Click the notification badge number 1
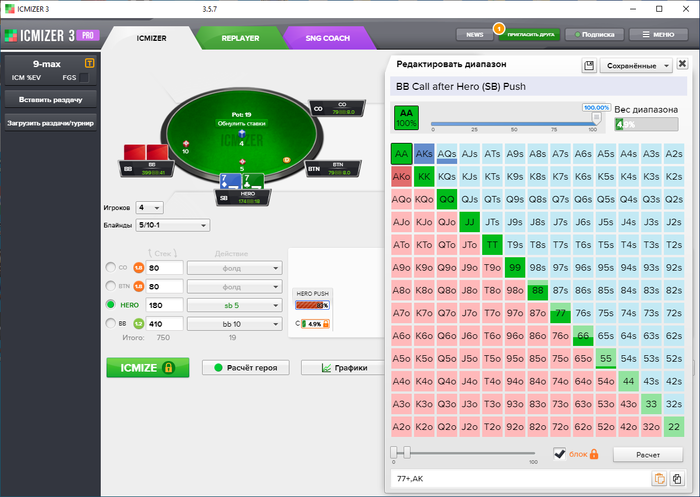Viewport: 700px width, 497px height. [499, 29]
